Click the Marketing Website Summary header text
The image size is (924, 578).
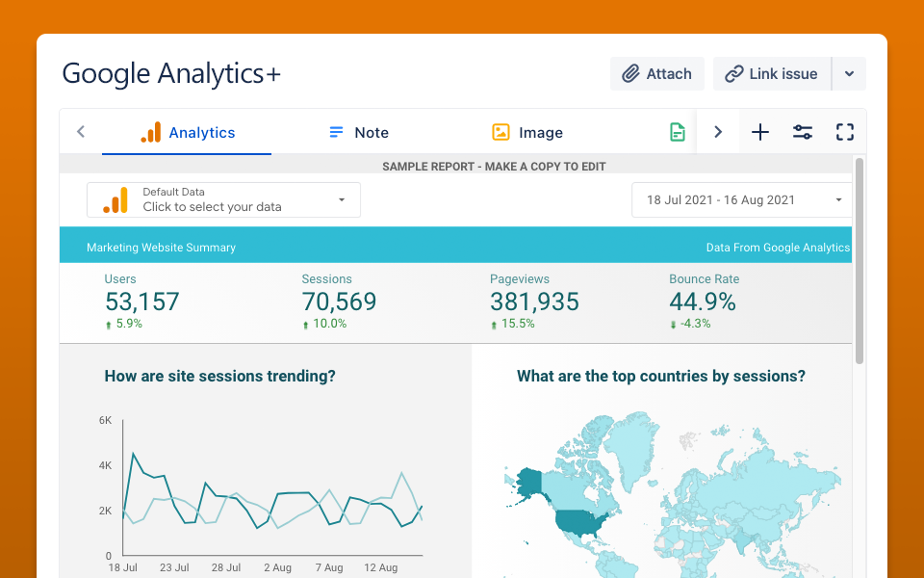click(161, 248)
